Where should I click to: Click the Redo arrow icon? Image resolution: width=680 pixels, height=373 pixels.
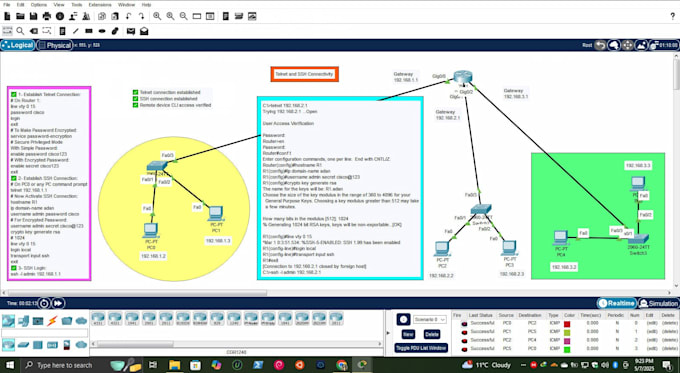pos(141,16)
